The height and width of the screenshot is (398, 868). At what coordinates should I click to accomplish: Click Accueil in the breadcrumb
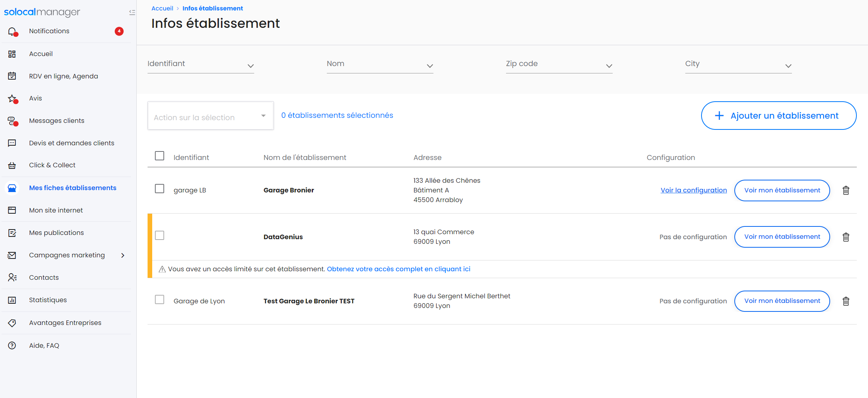click(162, 9)
